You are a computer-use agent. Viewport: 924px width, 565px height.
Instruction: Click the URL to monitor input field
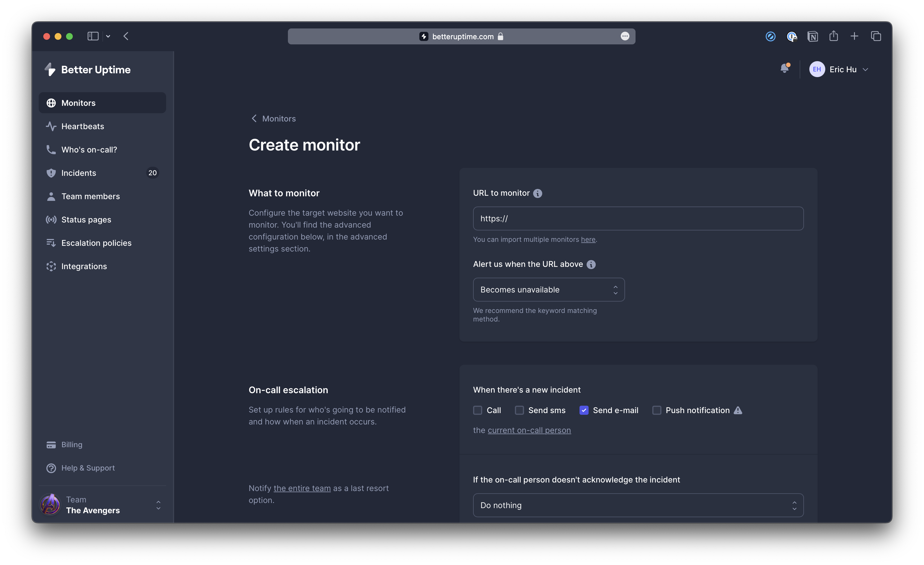pos(638,218)
